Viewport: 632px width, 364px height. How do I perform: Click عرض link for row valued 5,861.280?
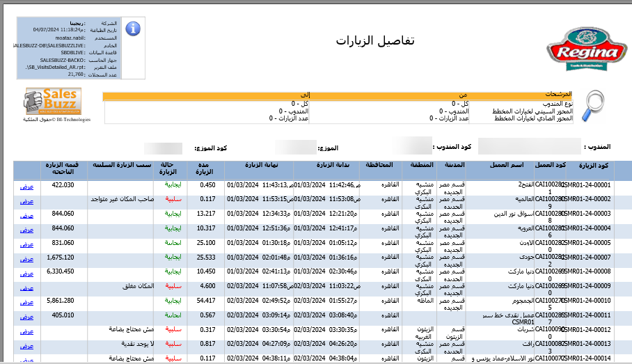(x=26, y=303)
